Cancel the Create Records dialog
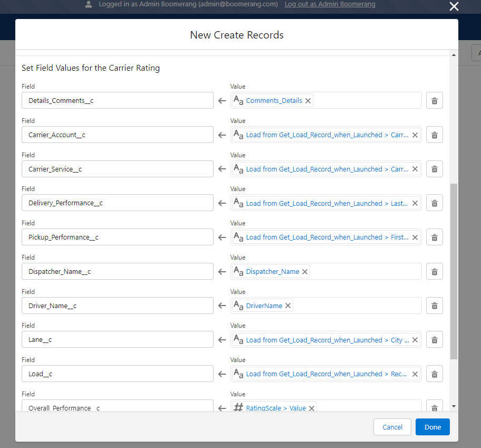481x448 pixels. (392, 427)
